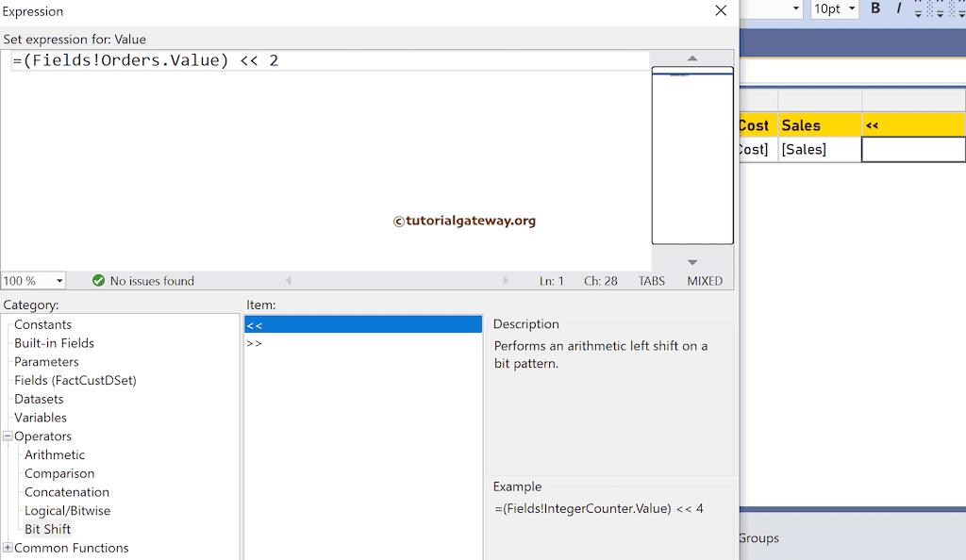
Task: Select the Cost column header cell
Action: (x=758, y=125)
